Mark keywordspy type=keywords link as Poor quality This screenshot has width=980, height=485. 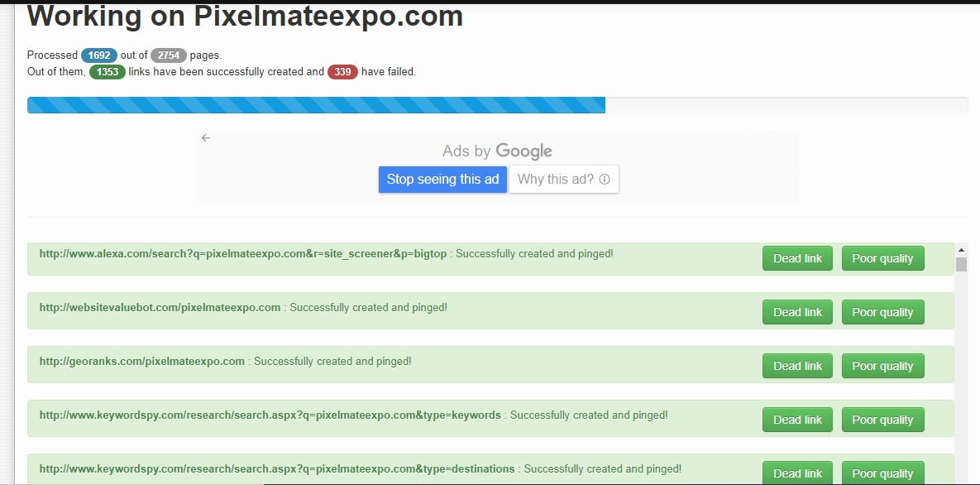click(x=882, y=420)
